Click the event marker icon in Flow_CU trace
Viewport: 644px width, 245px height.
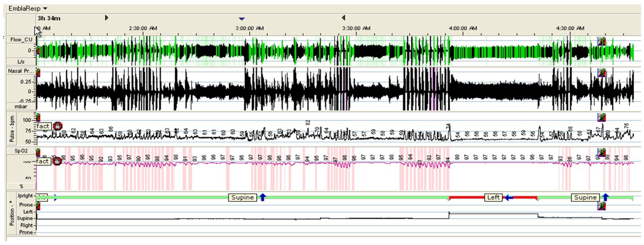coord(602,41)
